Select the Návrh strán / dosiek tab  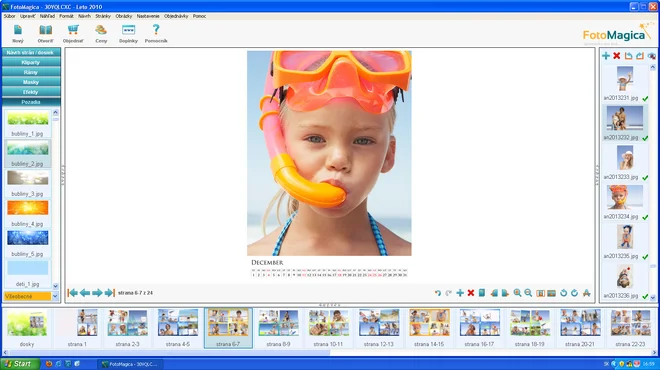(31, 53)
